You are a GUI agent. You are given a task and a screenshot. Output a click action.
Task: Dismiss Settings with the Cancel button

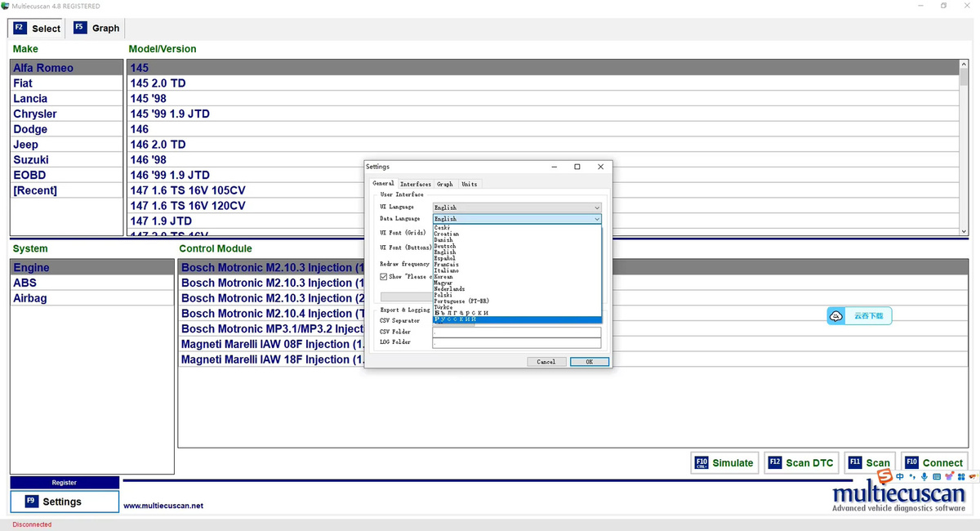(546, 361)
